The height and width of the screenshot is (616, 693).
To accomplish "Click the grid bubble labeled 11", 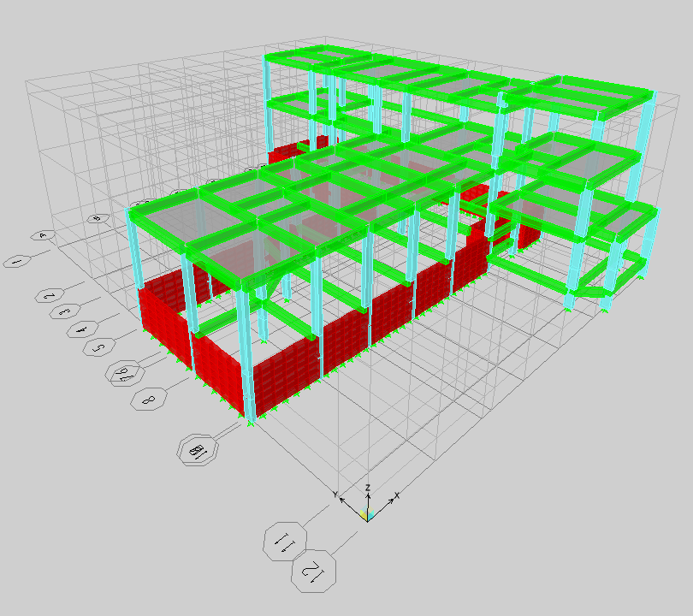I will point(283,541).
